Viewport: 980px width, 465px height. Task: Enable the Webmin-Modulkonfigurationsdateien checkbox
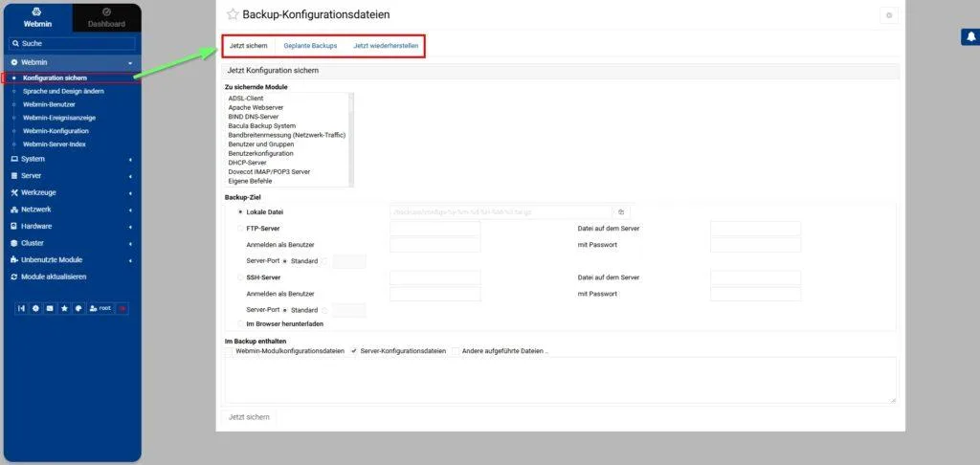229,351
